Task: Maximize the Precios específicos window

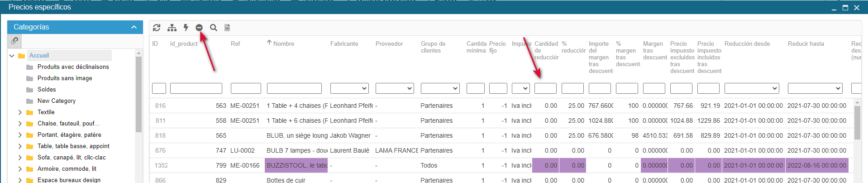Action: [x=845, y=8]
